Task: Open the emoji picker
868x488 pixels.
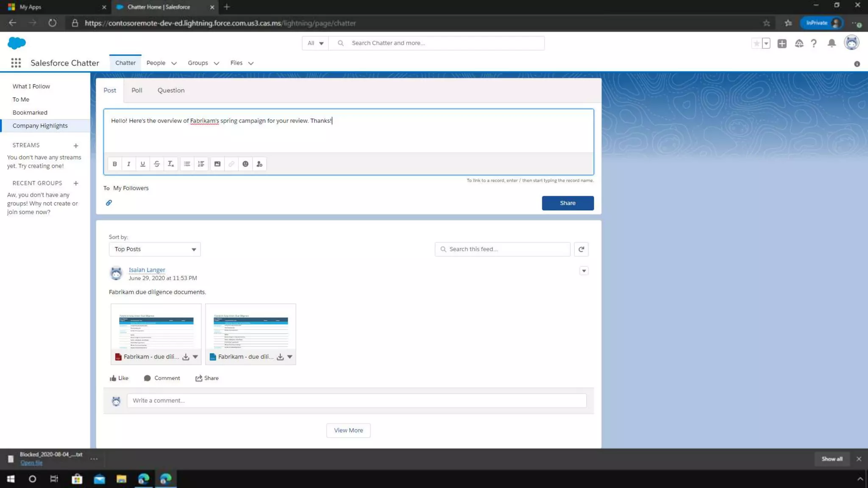Action: point(245,164)
